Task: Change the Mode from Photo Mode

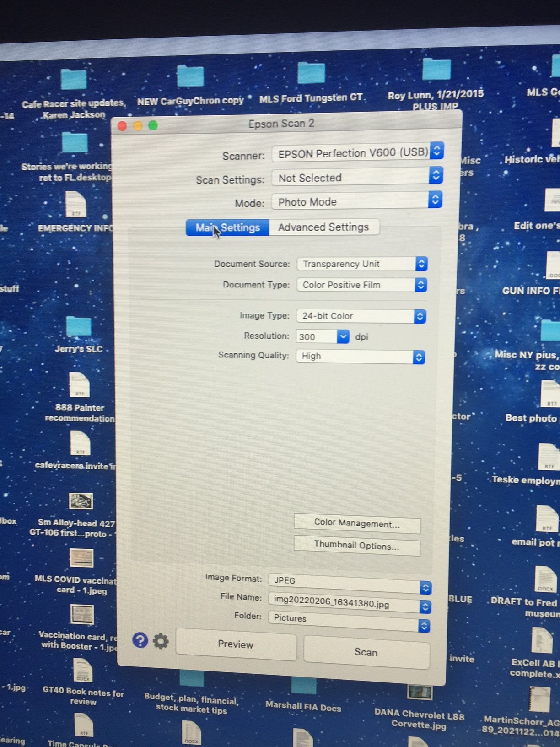Action: pyautogui.click(x=435, y=200)
